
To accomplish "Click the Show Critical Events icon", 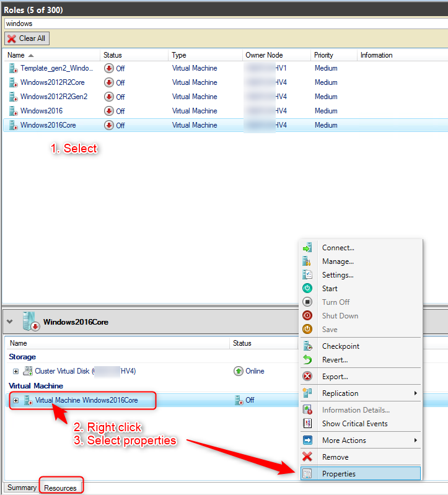I will [307, 423].
